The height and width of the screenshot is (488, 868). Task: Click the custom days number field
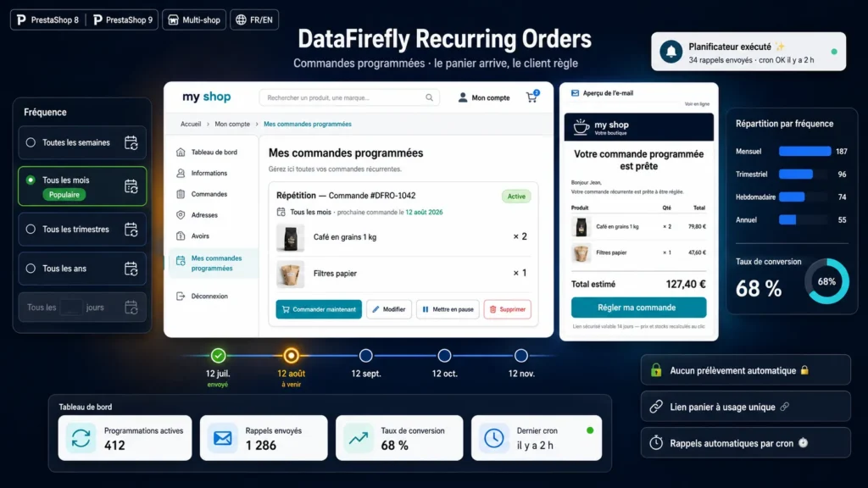(71, 308)
